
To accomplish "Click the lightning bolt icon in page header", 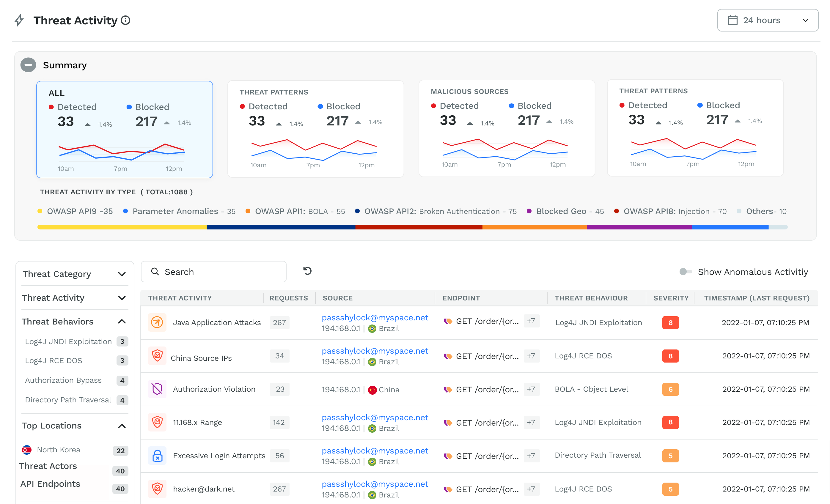I will [x=19, y=21].
